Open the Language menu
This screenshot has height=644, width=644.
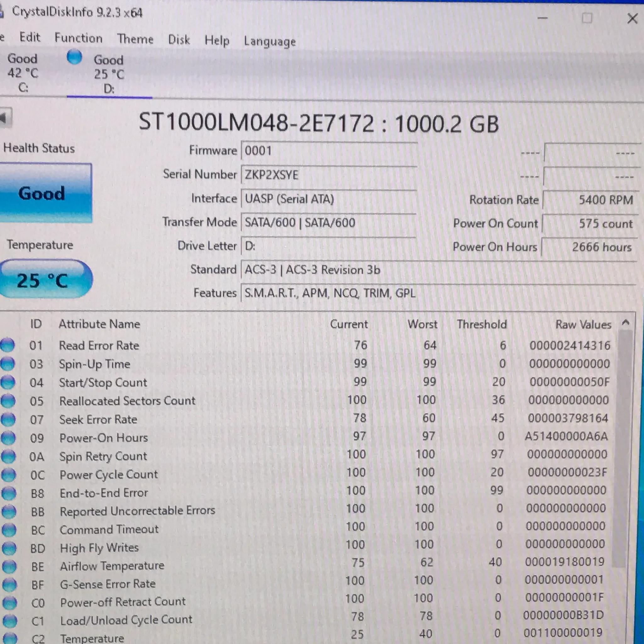[270, 42]
